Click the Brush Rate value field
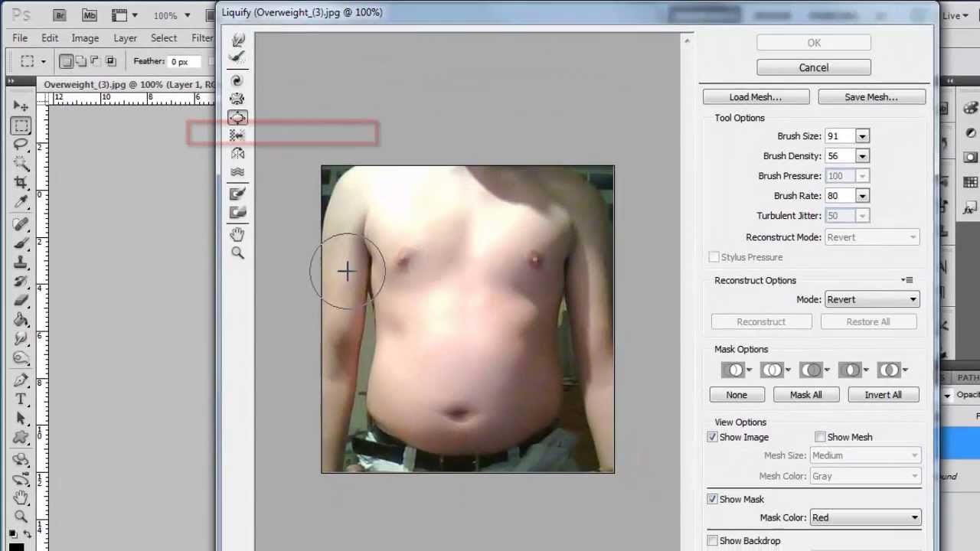 coord(840,196)
